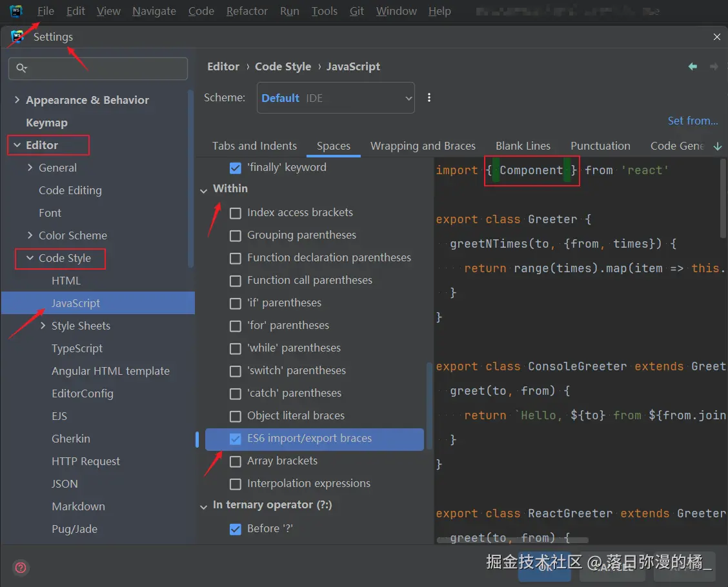The width and height of the screenshot is (728, 587).
Task: Select TypeScript code style
Action: click(77, 348)
